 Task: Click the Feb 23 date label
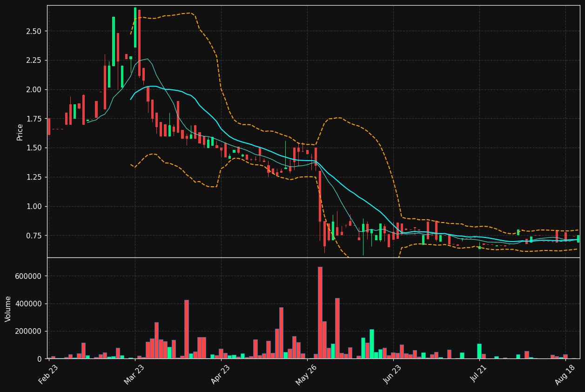[x=48, y=374]
